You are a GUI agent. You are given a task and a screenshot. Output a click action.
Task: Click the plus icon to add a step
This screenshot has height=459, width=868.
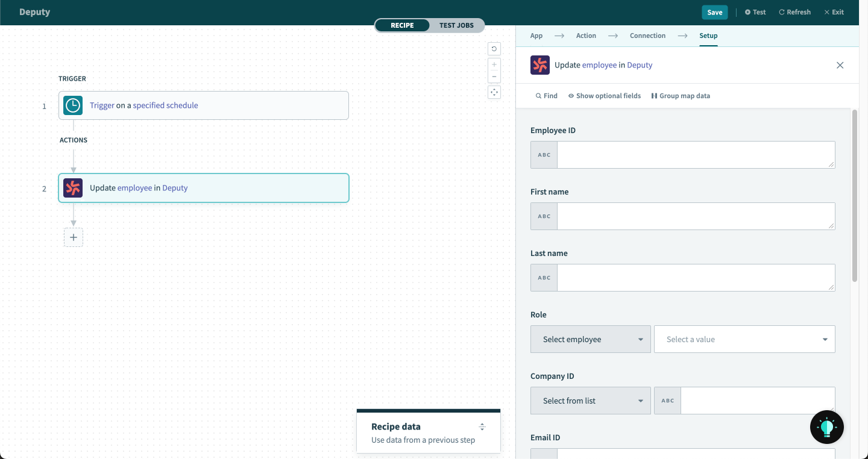click(x=74, y=237)
